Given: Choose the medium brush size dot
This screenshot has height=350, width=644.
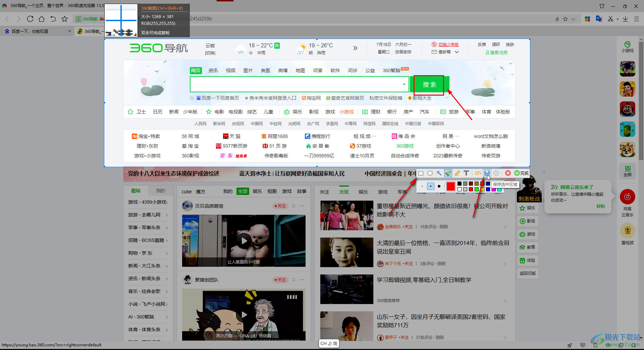Looking at the screenshot, I should [x=431, y=186].
